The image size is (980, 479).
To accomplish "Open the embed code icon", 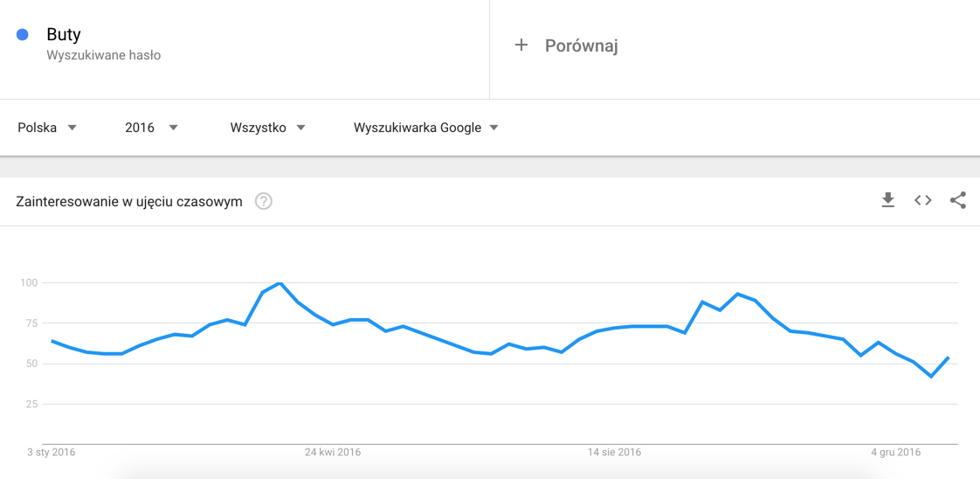I will click(x=922, y=200).
